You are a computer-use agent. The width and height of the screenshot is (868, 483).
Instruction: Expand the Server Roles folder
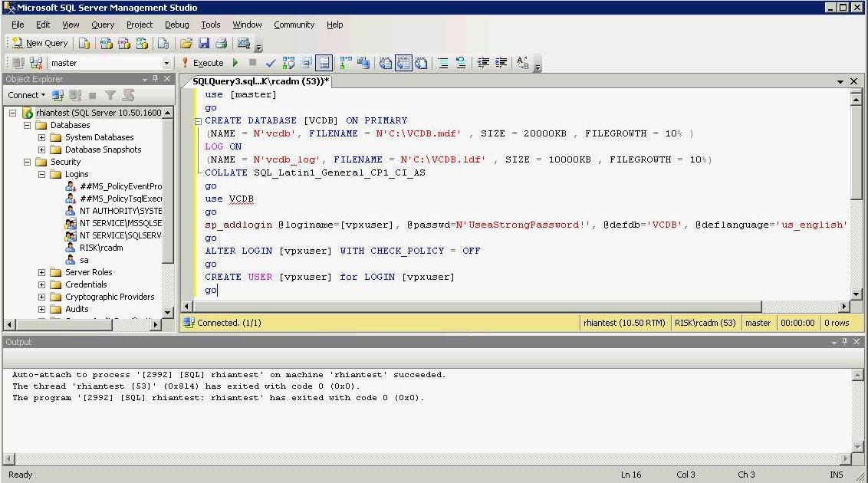(x=41, y=272)
